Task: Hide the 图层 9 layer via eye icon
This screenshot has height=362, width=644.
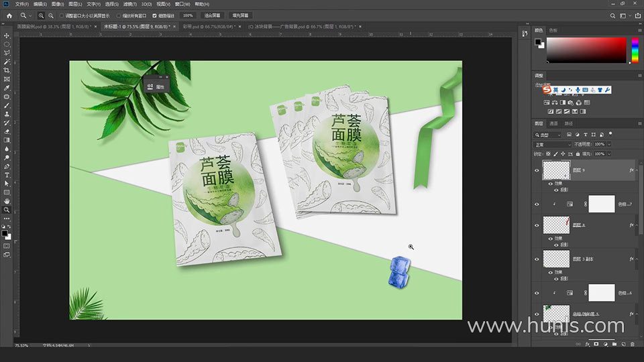Action: coord(537,171)
